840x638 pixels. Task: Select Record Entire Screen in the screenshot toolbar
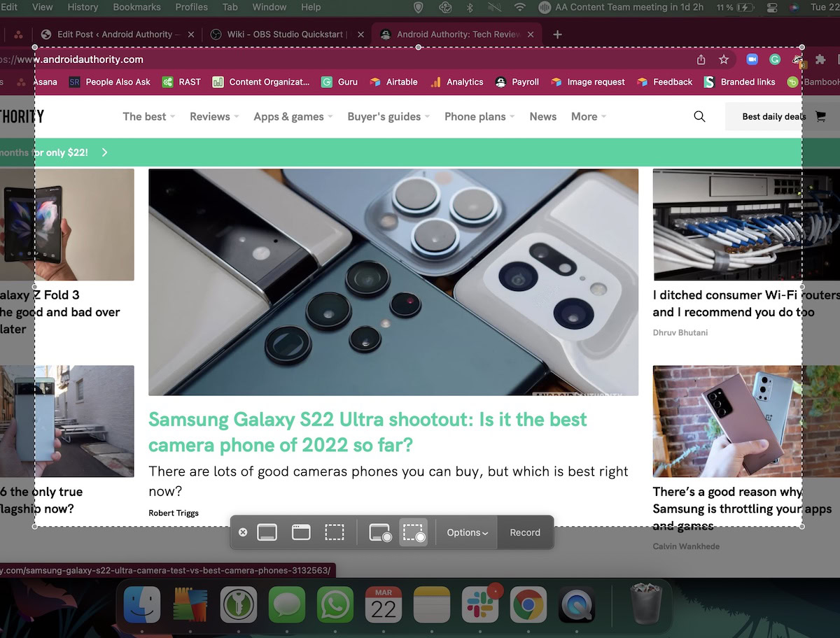click(380, 533)
